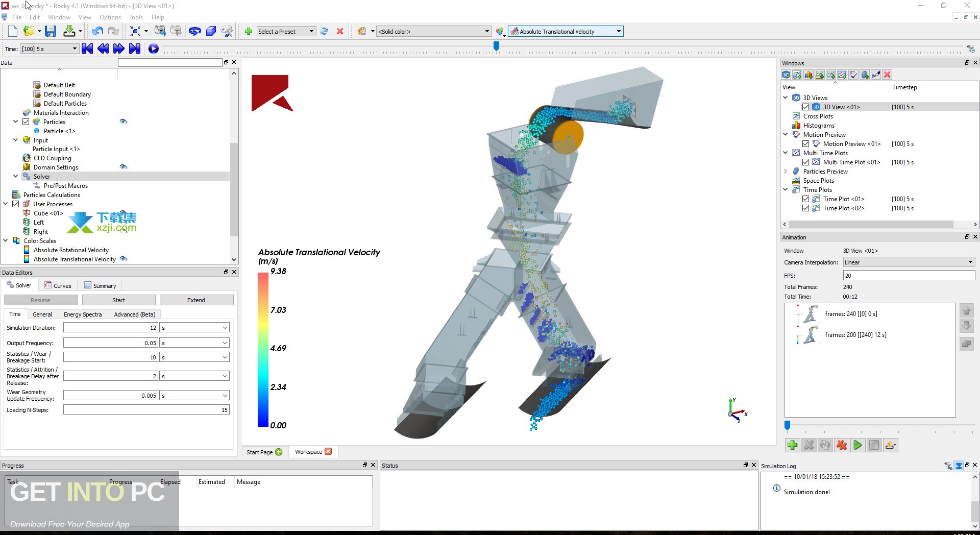This screenshot has width=980, height=535.
Task: Toggle the Particles checkbox in the Data tree
Action: (x=26, y=122)
